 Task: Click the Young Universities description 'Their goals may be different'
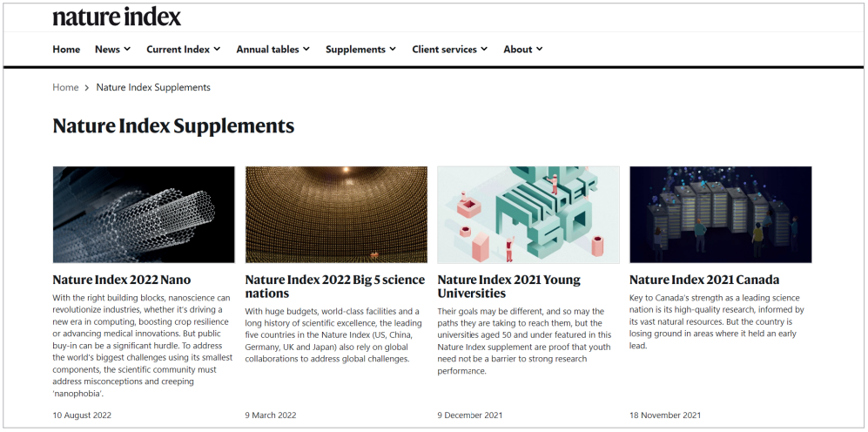point(524,341)
